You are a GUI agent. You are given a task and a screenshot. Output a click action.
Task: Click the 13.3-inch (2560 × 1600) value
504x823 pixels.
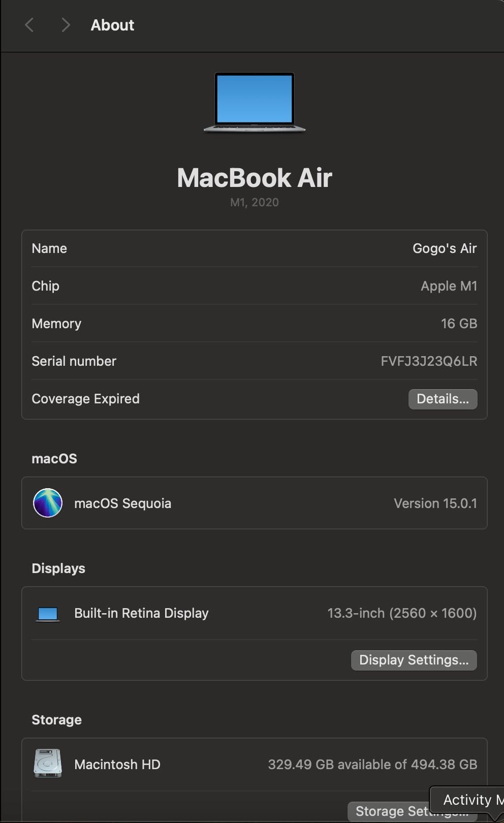(402, 613)
